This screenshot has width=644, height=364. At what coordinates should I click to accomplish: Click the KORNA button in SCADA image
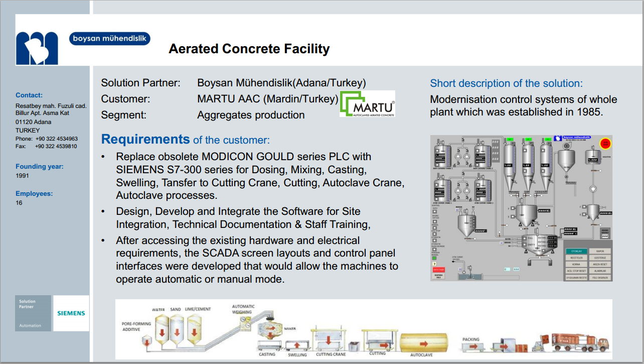click(576, 264)
